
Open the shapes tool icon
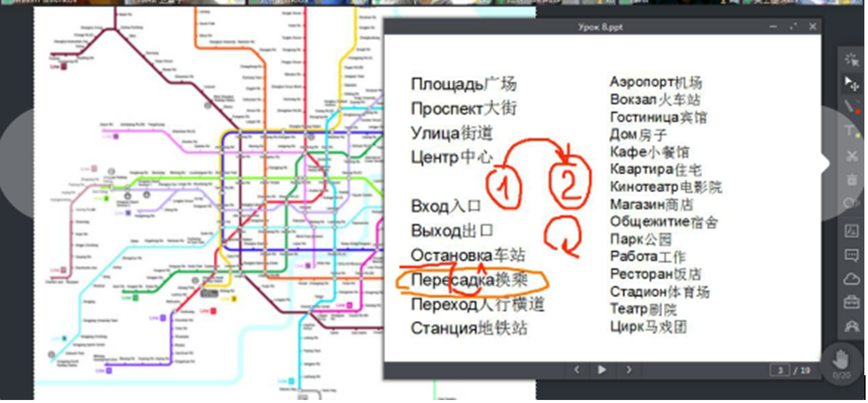[x=852, y=203]
